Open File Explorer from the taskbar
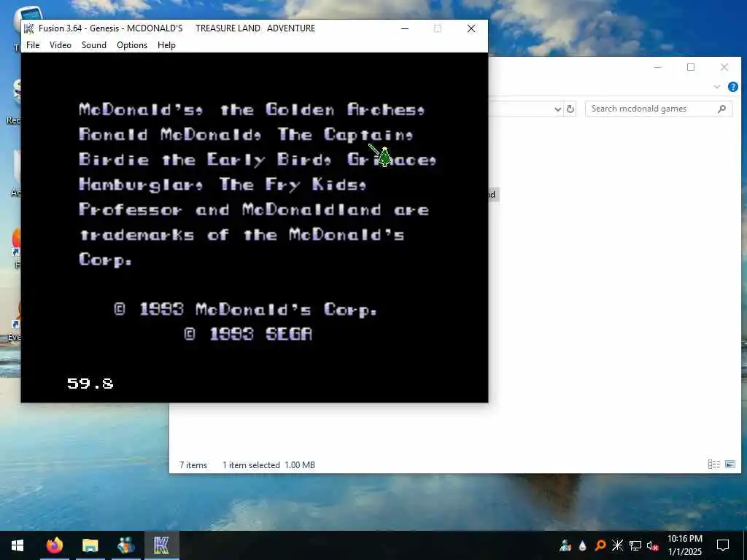This screenshot has height=560, width=747. [90, 545]
